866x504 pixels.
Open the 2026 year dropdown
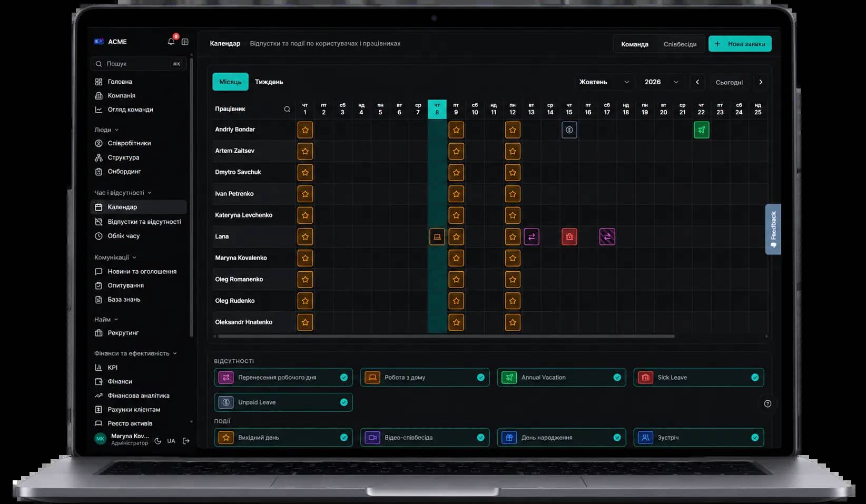(661, 82)
